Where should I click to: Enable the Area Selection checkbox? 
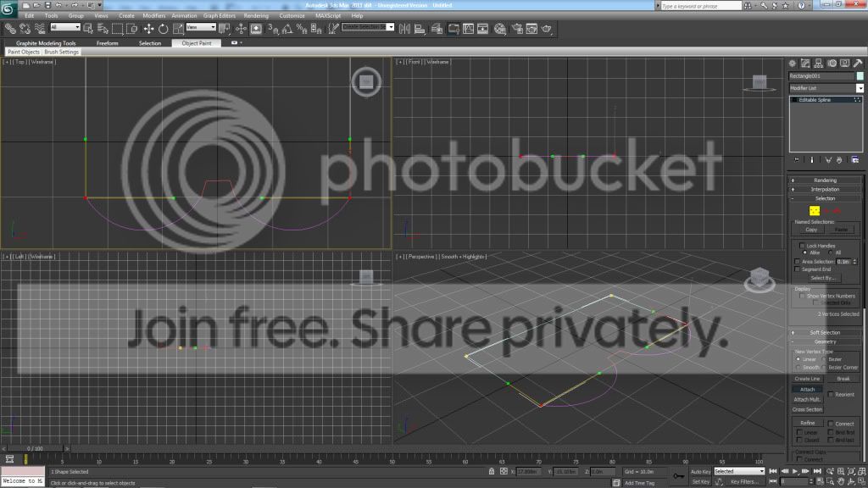[x=797, y=261]
